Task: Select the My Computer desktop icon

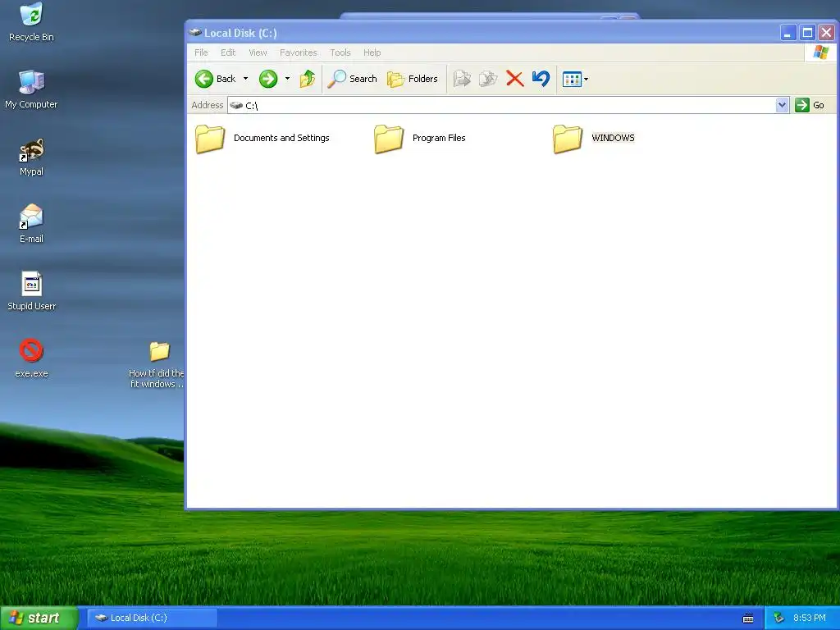Action: point(31,89)
